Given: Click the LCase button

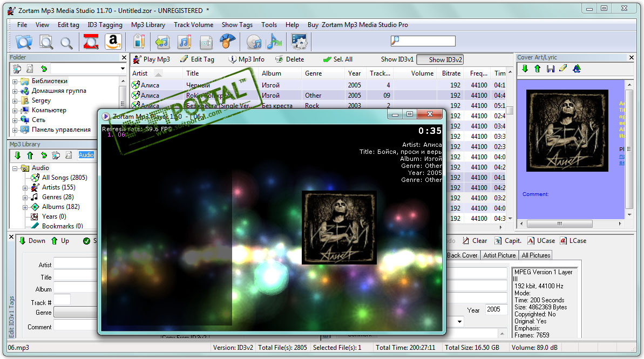Looking at the screenshot, I should tap(573, 241).
